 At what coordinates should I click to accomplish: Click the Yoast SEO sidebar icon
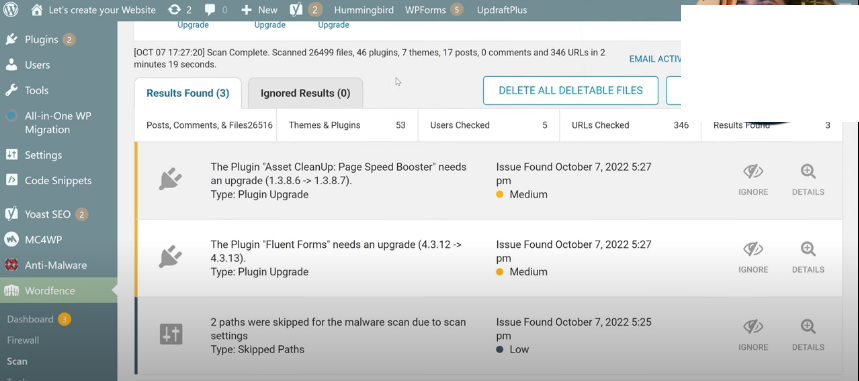(11, 214)
